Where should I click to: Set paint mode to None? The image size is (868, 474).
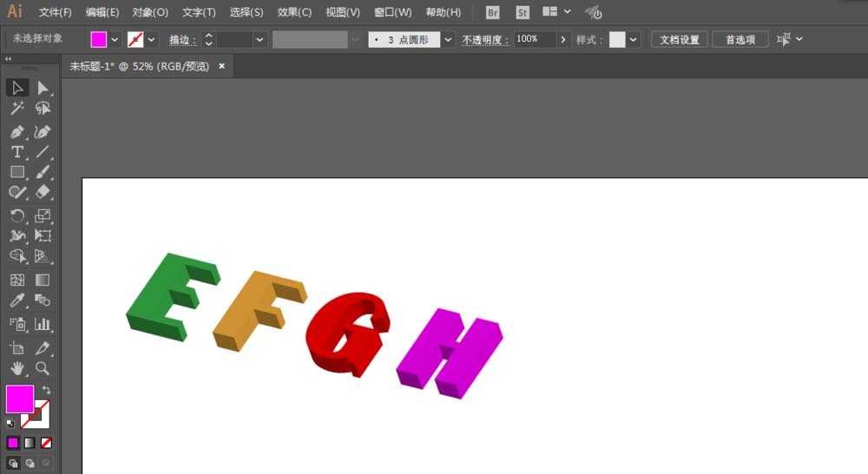[47, 443]
